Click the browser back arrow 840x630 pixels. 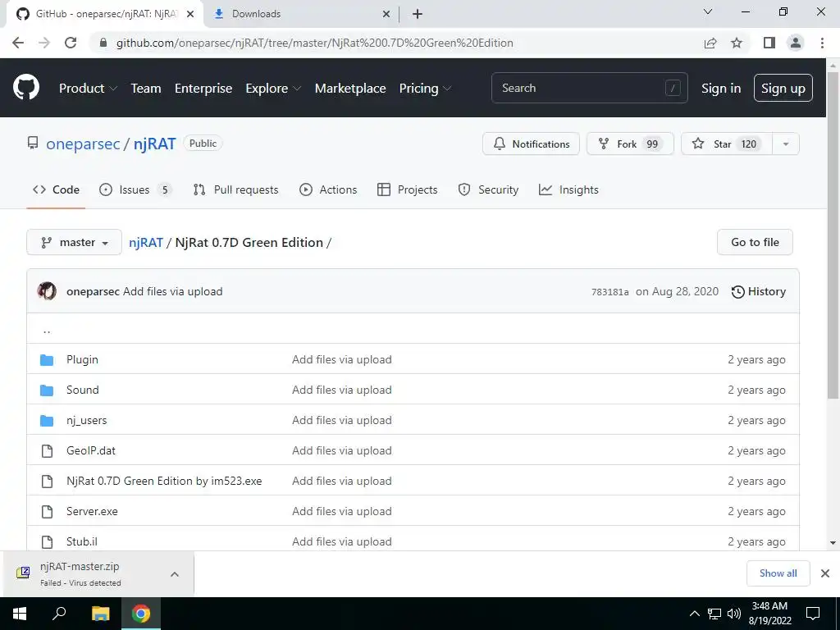(18, 43)
